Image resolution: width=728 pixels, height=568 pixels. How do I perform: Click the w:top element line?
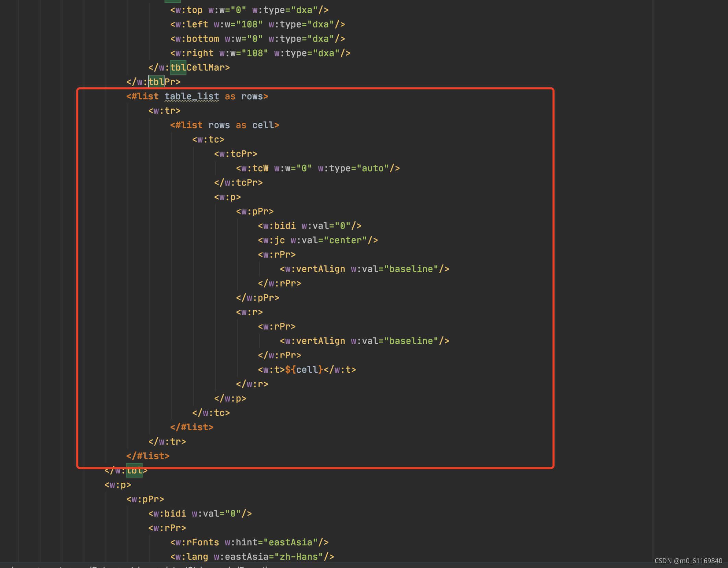[249, 10]
